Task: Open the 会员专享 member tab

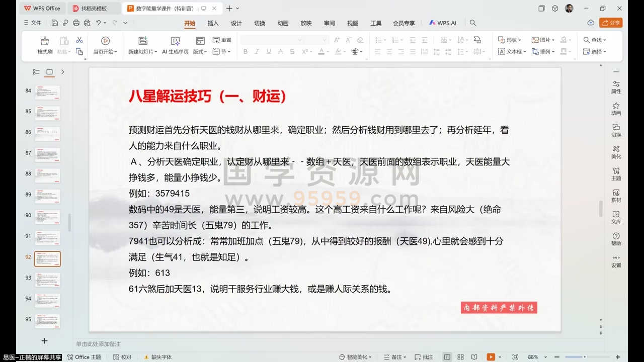Action: (x=404, y=23)
